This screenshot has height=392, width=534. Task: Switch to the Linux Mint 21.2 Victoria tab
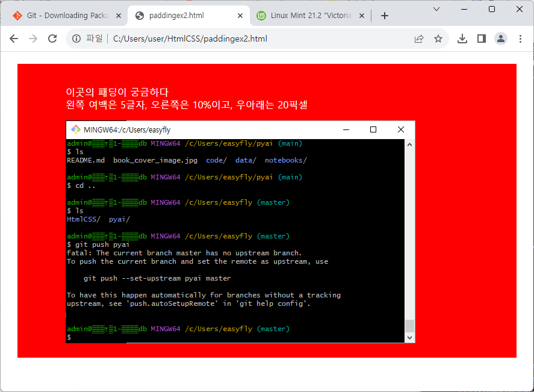(311, 16)
